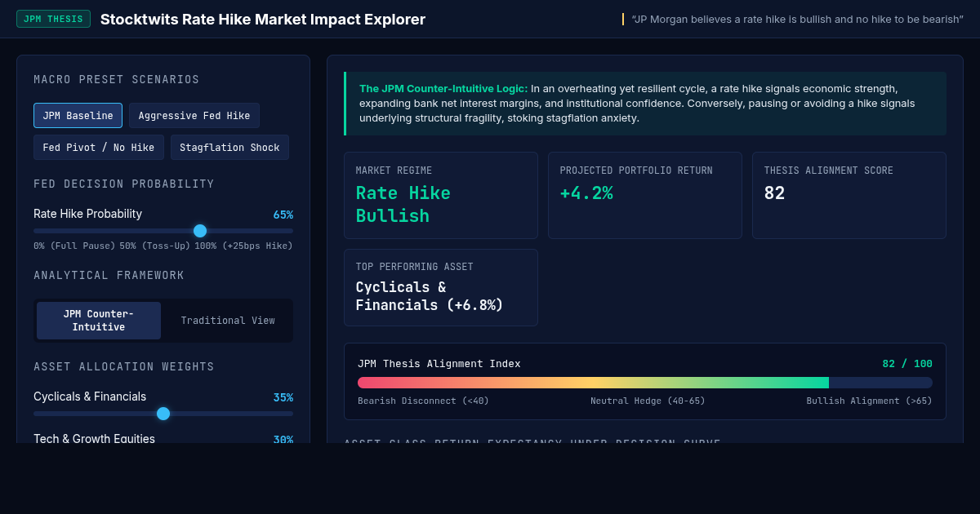
Task: Click the Bearish Disconnect (<40) legend label
Action: coord(423,401)
